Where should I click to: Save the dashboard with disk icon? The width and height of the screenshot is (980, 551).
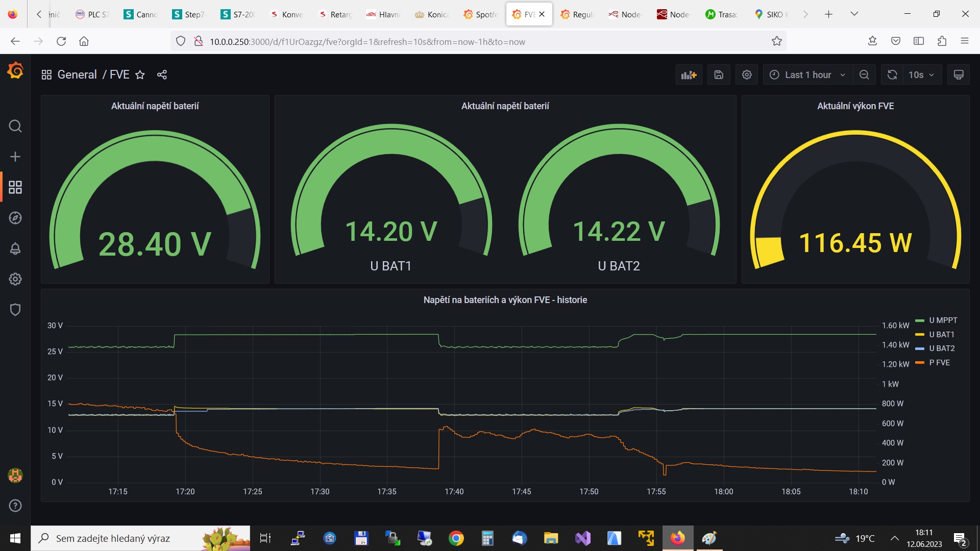pyautogui.click(x=719, y=75)
